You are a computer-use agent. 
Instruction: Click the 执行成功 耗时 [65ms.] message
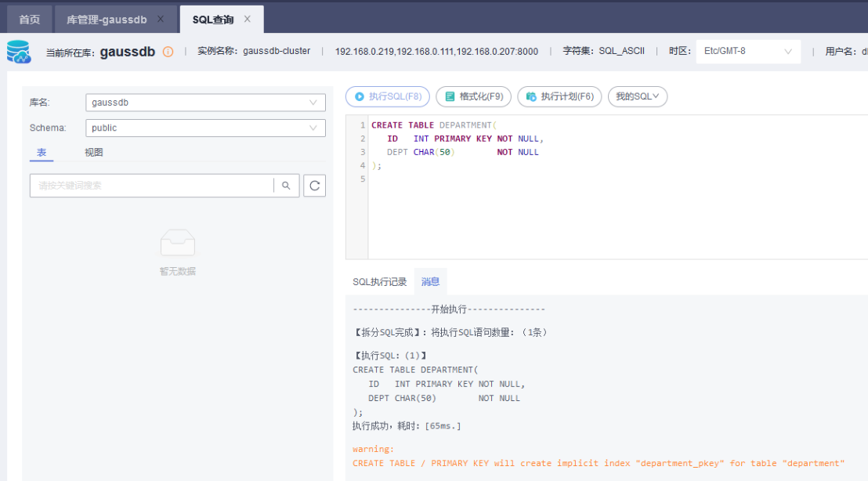(x=407, y=425)
